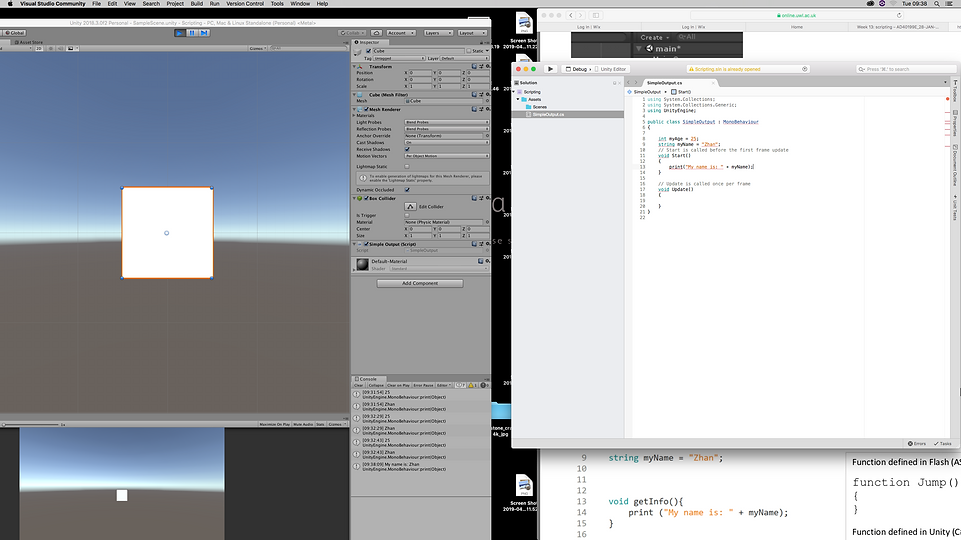Toggle Receive Shadows checkbox

pyautogui.click(x=407, y=149)
